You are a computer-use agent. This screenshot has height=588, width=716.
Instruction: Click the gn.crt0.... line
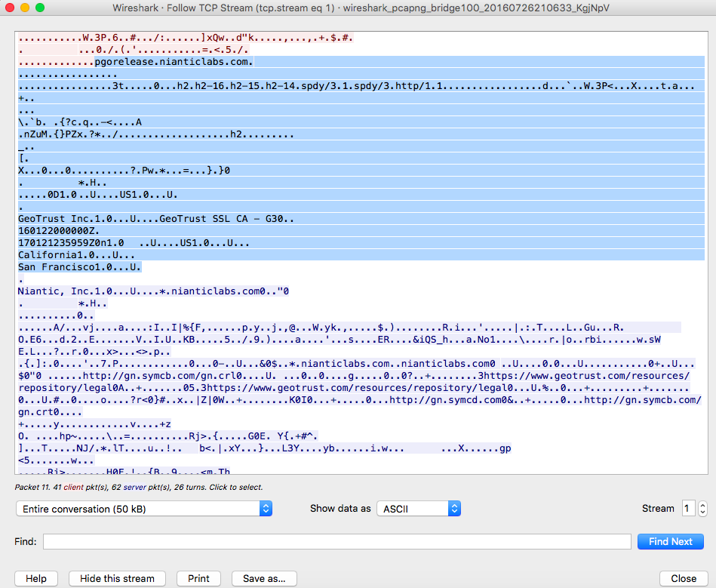point(51,412)
